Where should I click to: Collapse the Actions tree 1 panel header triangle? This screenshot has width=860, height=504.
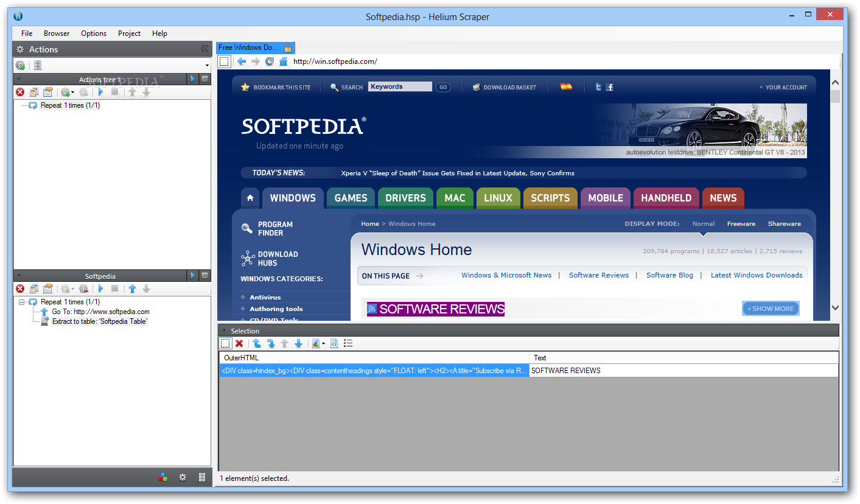18,79
